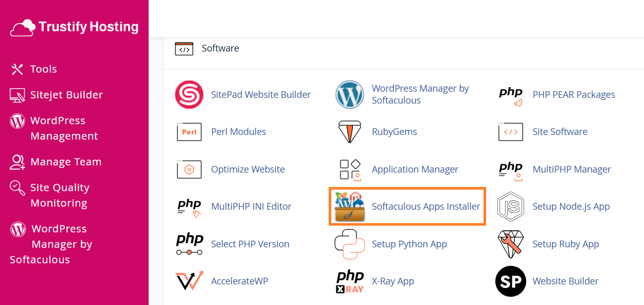
Task: Open PHP PEAR Packages link
Action: pos(574,95)
